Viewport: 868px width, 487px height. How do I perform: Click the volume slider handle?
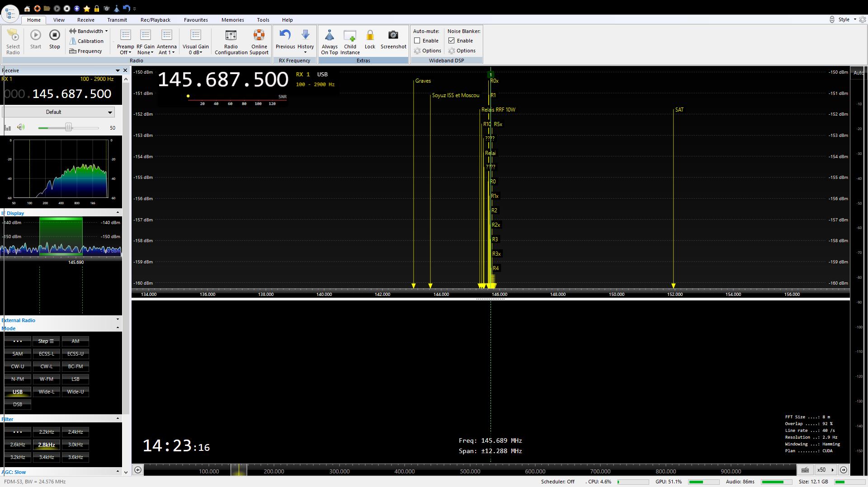click(68, 128)
